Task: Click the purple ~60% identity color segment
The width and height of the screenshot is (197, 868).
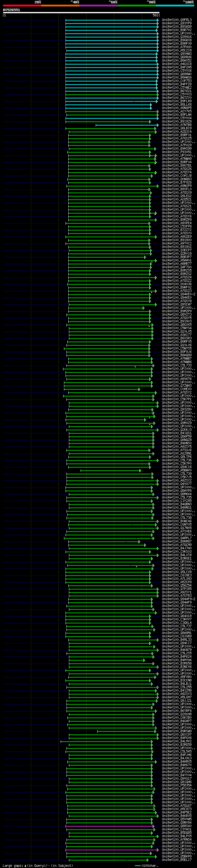Action: [99, 6]
